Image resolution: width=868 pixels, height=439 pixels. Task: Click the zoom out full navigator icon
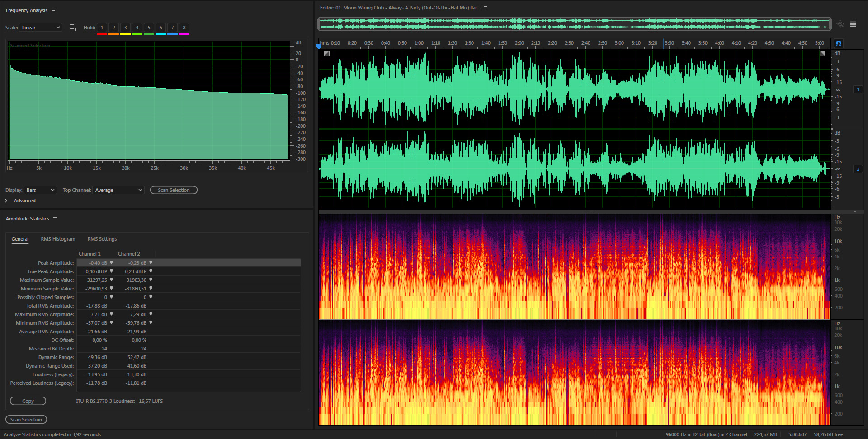[x=840, y=24]
